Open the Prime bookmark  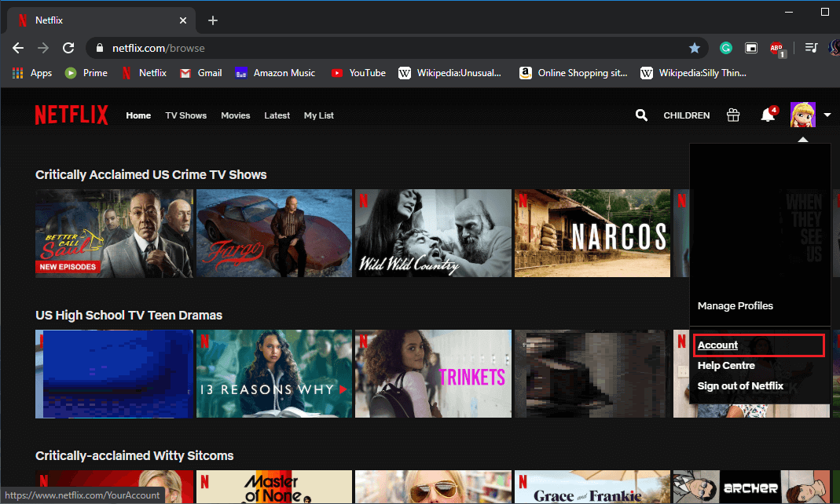point(86,73)
